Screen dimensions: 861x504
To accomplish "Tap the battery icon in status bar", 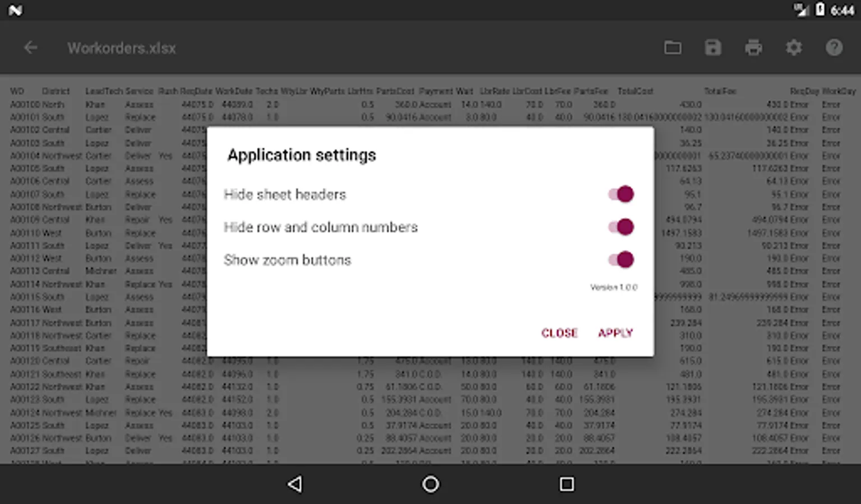I will point(820,10).
